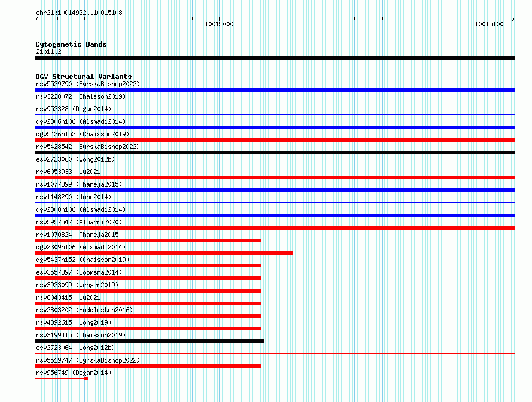532x402 pixels.
Task: Click the red bar under esv3557397
Action: point(148,278)
